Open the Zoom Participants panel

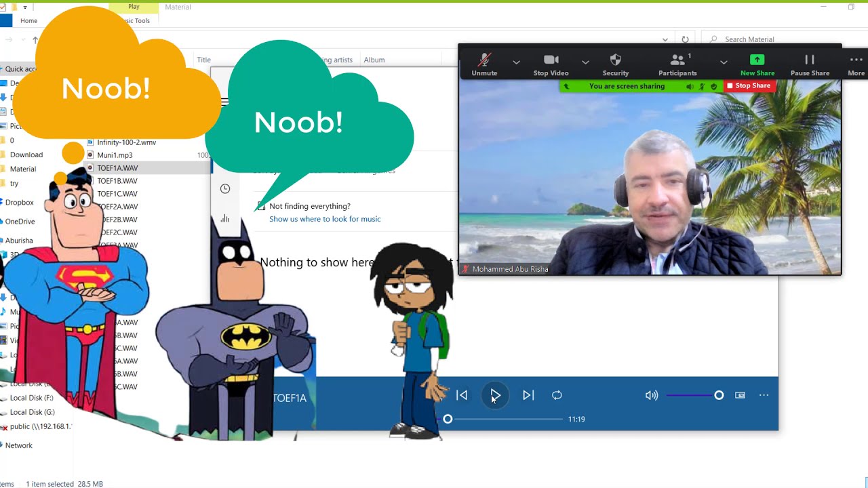pyautogui.click(x=677, y=65)
